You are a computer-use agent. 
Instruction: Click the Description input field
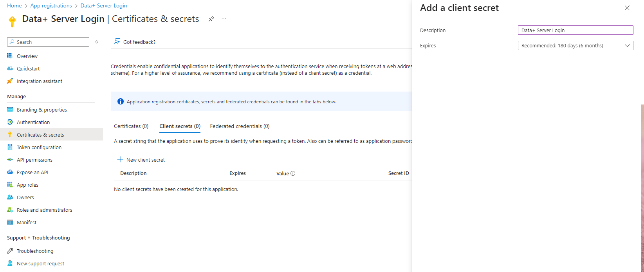575,30
